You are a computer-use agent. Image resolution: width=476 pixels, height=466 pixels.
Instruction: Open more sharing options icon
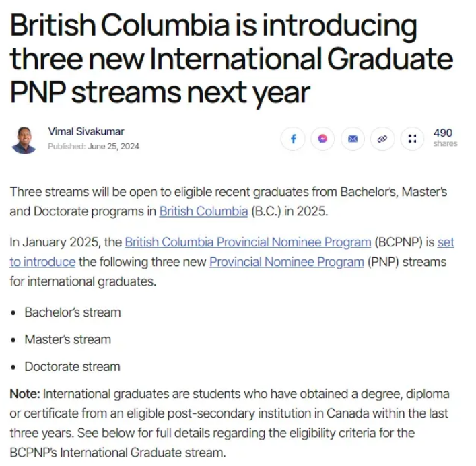(x=412, y=139)
